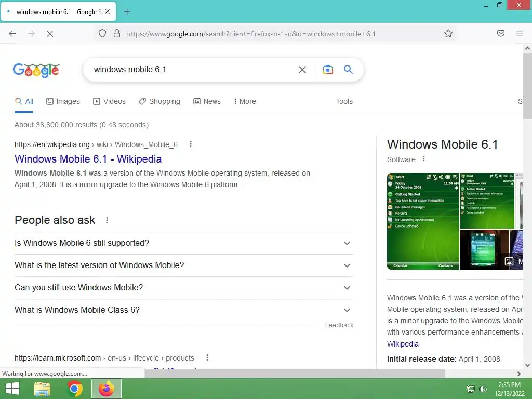Open second green screenshot thumbnail
This screenshot has width=532, height=399.
[x=487, y=201]
